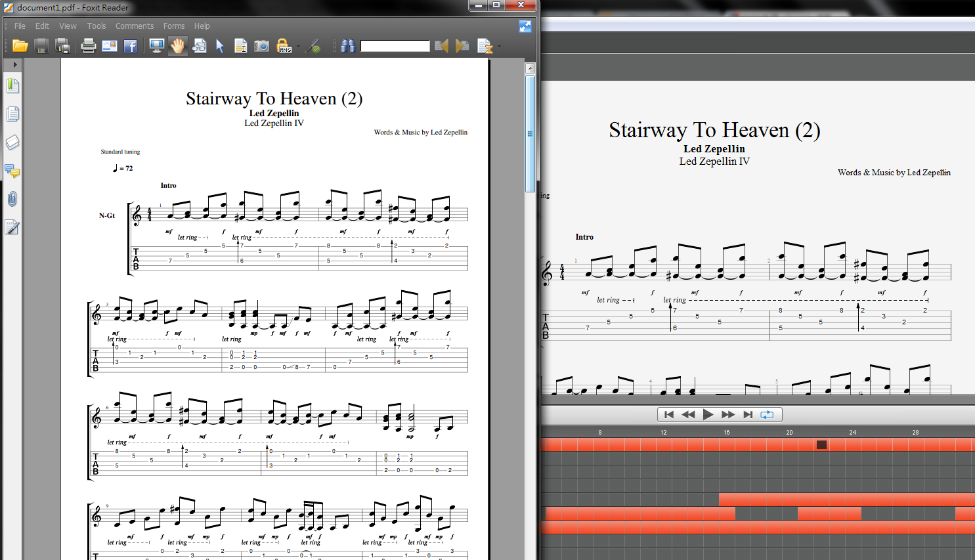Click the binoculars search icon
975x560 pixels.
pos(347,46)
